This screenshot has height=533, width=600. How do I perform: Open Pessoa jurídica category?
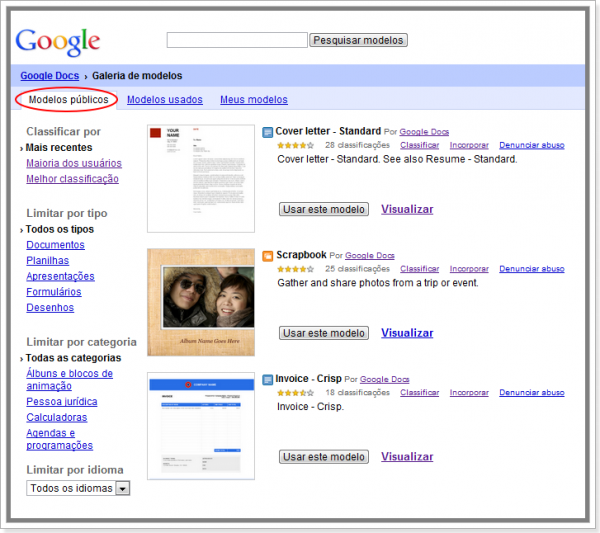pos(62,402)
